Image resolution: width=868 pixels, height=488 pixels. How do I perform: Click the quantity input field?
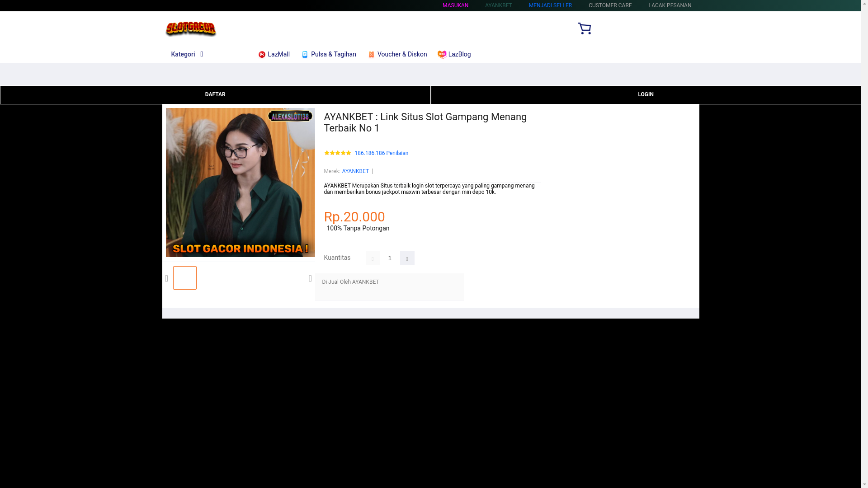pos(390,258)
